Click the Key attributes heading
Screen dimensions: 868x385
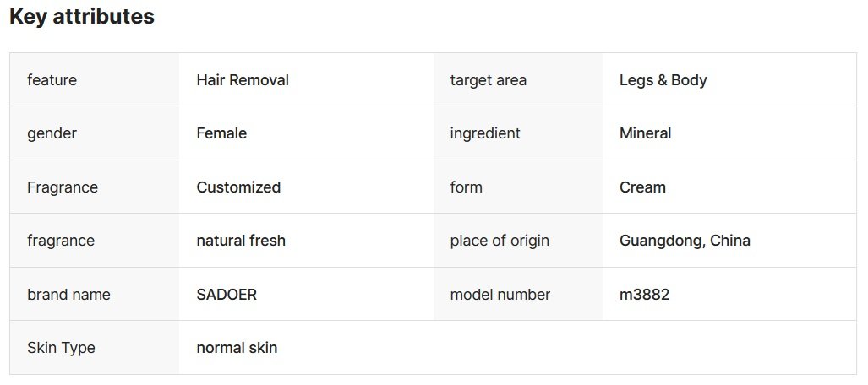[x=82, y=17]
